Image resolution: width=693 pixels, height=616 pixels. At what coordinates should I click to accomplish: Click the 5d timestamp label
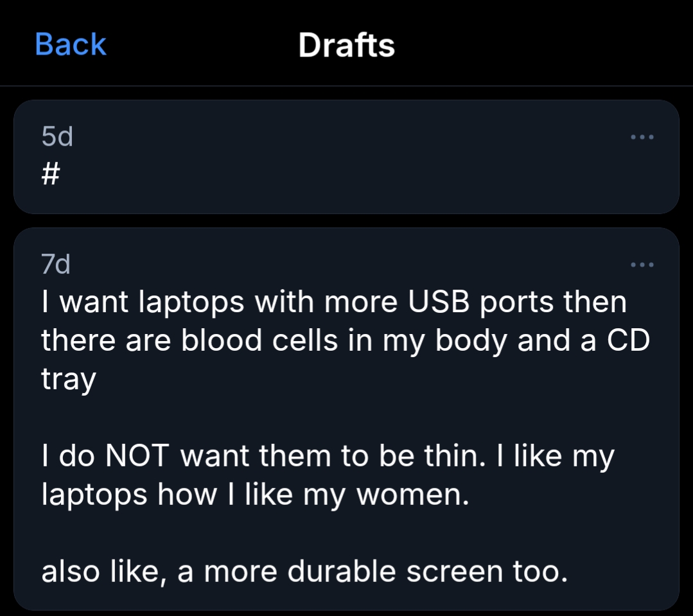pyautogui.click(x=57, y=137)
